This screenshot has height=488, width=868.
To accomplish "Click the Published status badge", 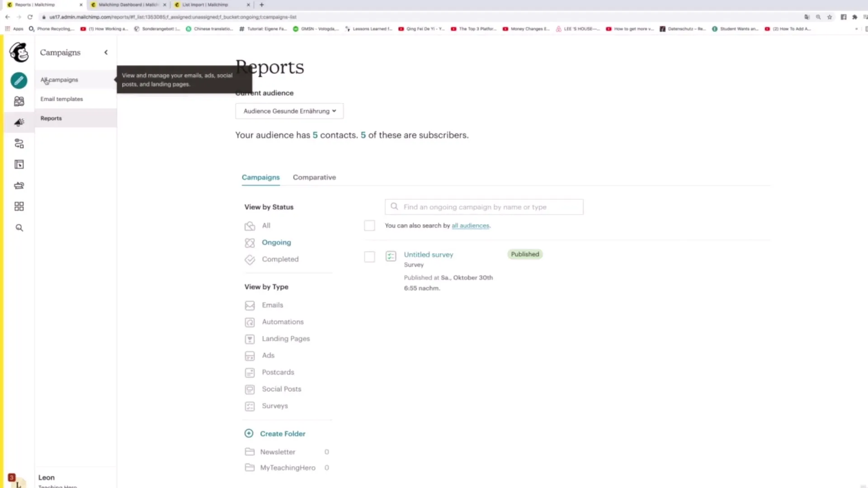I will 525,254.
